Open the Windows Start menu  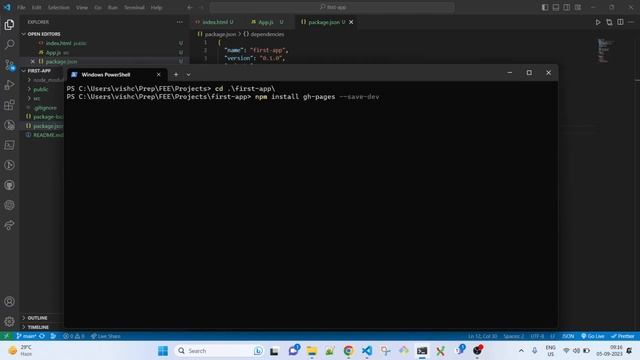[163, 351]
